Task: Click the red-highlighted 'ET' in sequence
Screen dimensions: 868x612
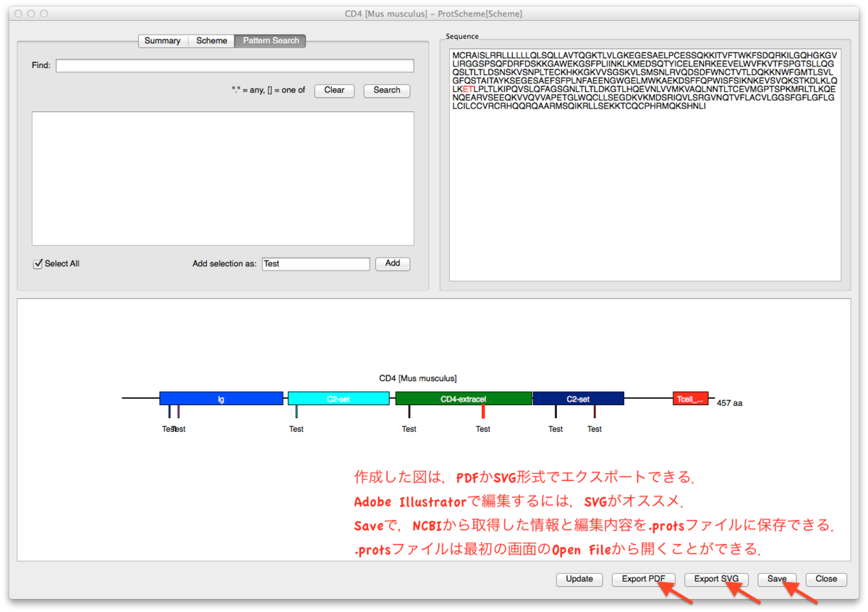Action: (x=467, y=89)
